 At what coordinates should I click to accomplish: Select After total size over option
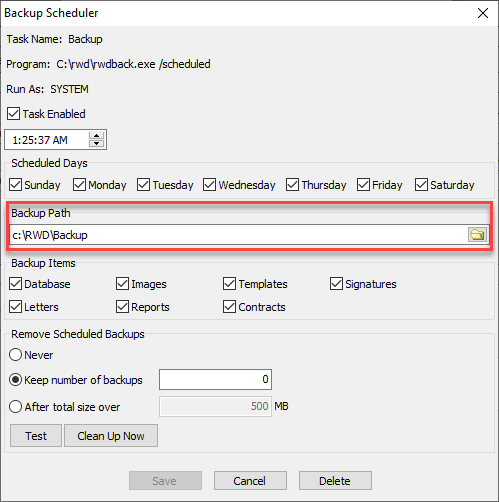point(15,407)
